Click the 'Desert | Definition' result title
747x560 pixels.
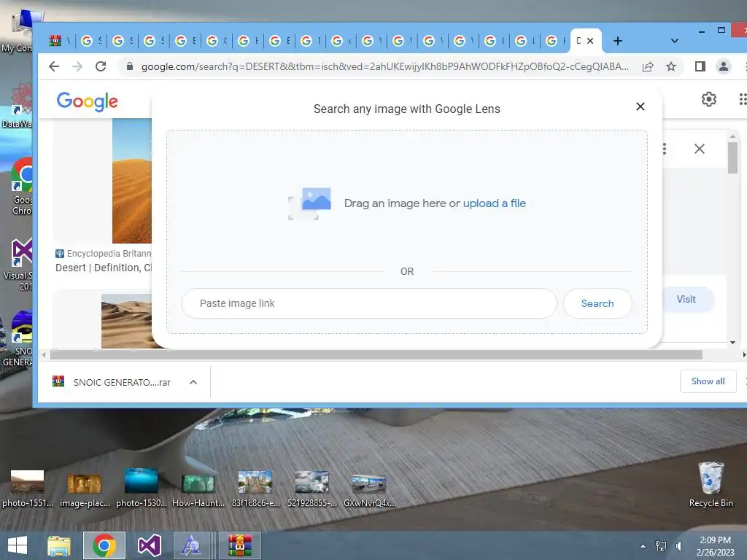104,268
